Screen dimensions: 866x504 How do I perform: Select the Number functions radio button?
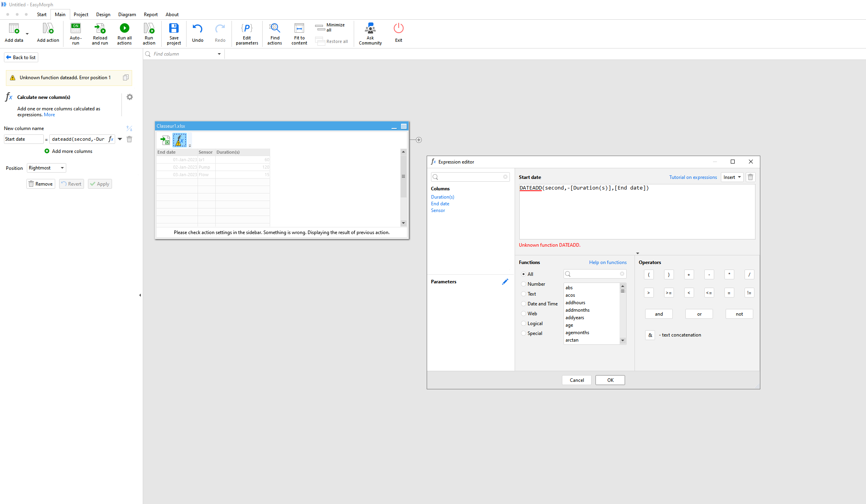(x=523, y=284)
